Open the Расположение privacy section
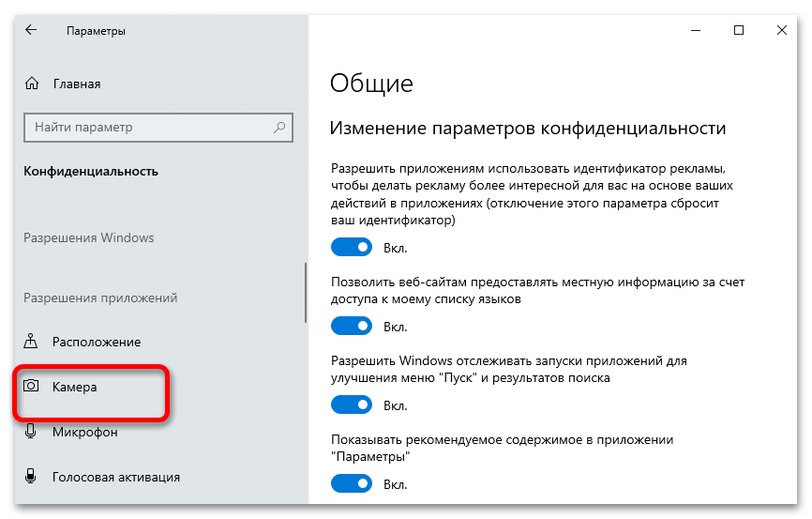 (x=97, y=342)
